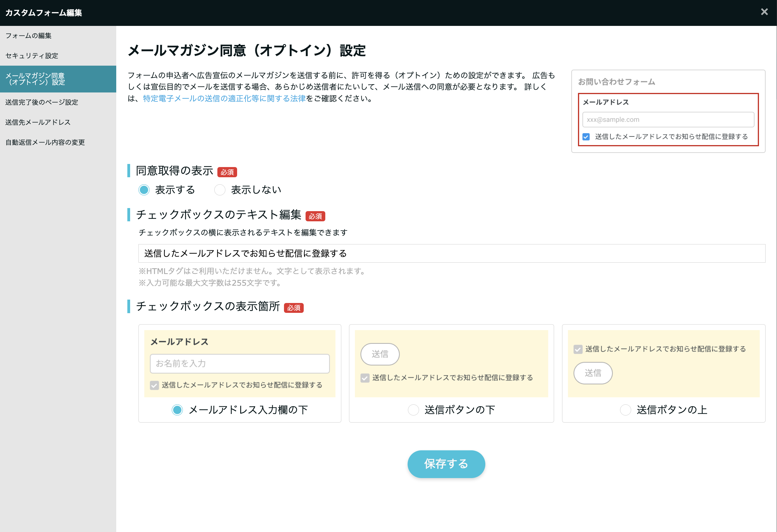Open 送信完了後のページ設定 sidebar item
The height and width of the screenshot is (532, 777).
(x=58, y=102)
